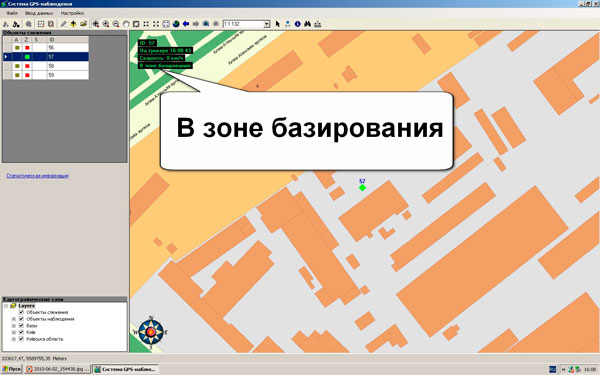Click the 'Скорость: 0 км/ч' map label
The height and width of the screenshot is (375, 600).
point(161,58)
